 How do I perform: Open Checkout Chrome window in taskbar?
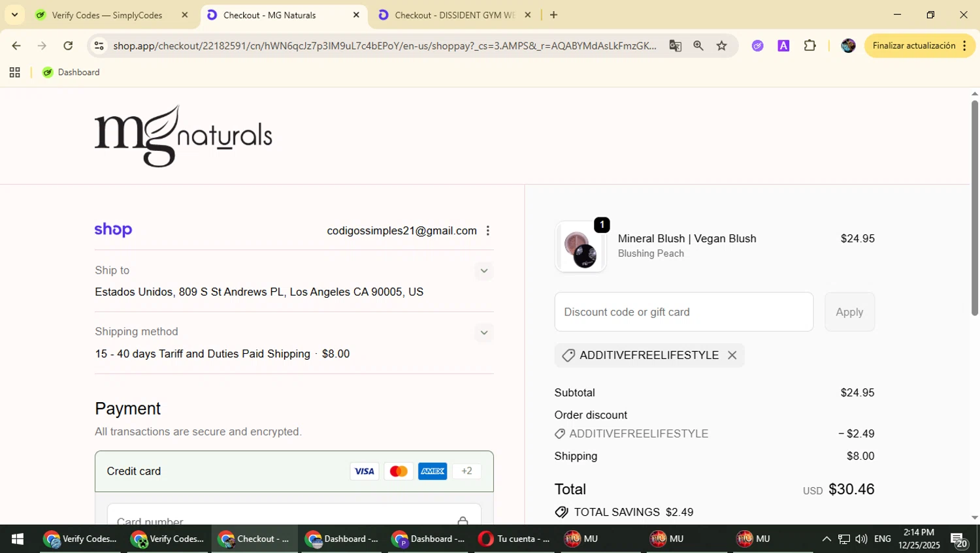click(255, 539)
